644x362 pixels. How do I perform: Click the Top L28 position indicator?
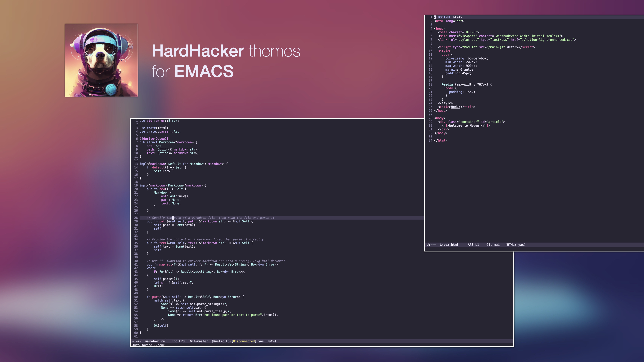click(x=178, y=341)
